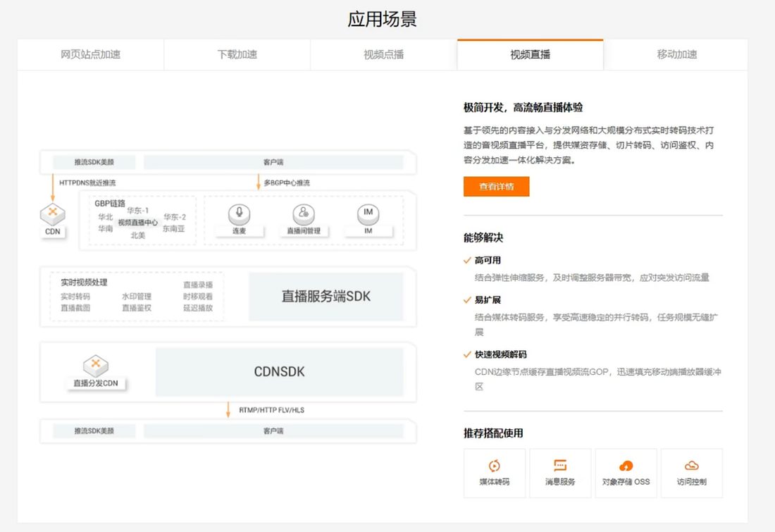Click the 直播截图 item

point(75,308)
